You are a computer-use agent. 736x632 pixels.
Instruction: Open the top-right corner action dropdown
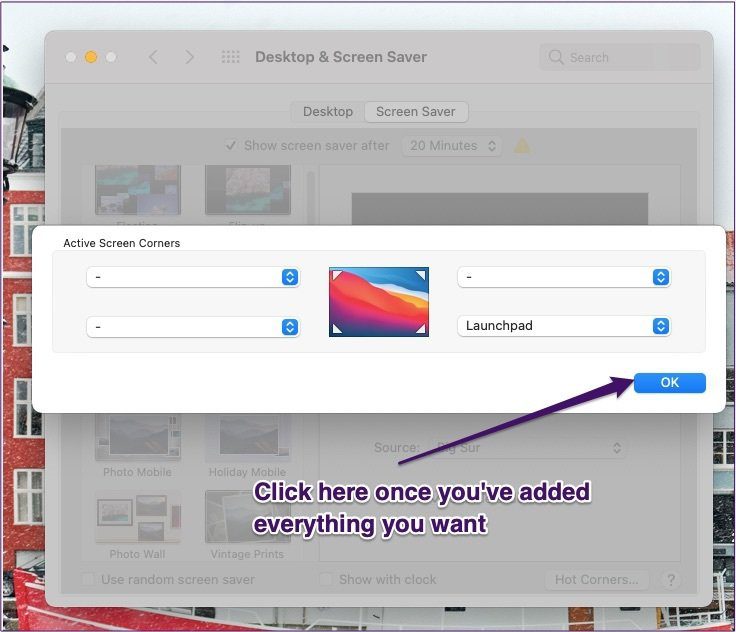(x=564, y=277)
